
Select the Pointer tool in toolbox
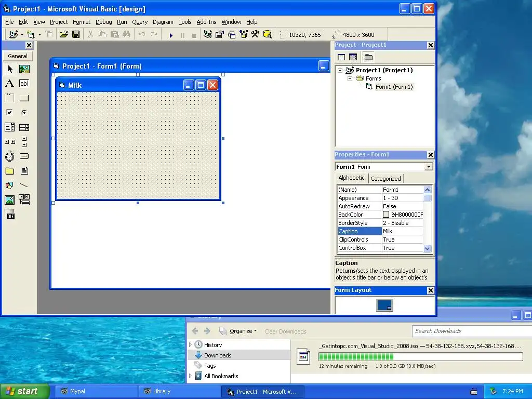[x=10, y=69]
